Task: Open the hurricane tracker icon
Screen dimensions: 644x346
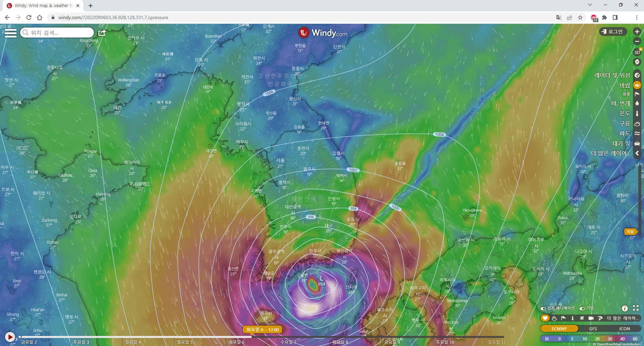Action: coord(637,62)
